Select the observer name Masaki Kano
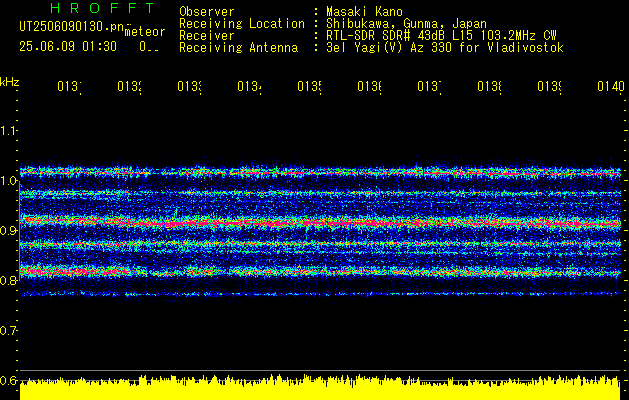This screenshot has width=629, height=400. click(364, 12)
